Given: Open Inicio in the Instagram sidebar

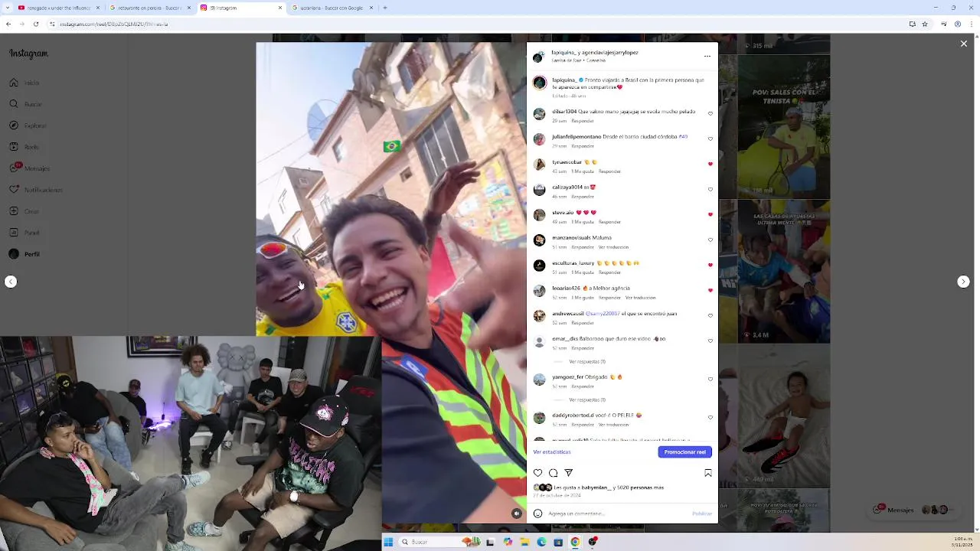Looking at the screenshot, I should tap(24, 83).
